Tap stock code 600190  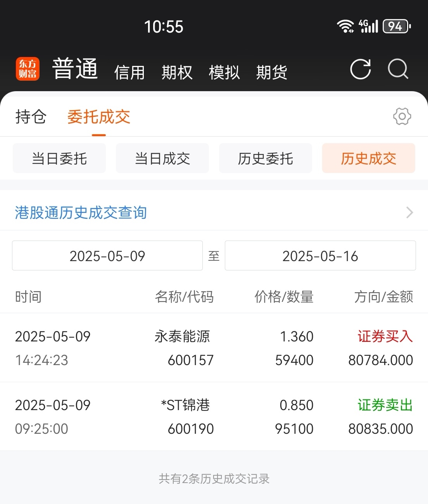pos(191,429)
